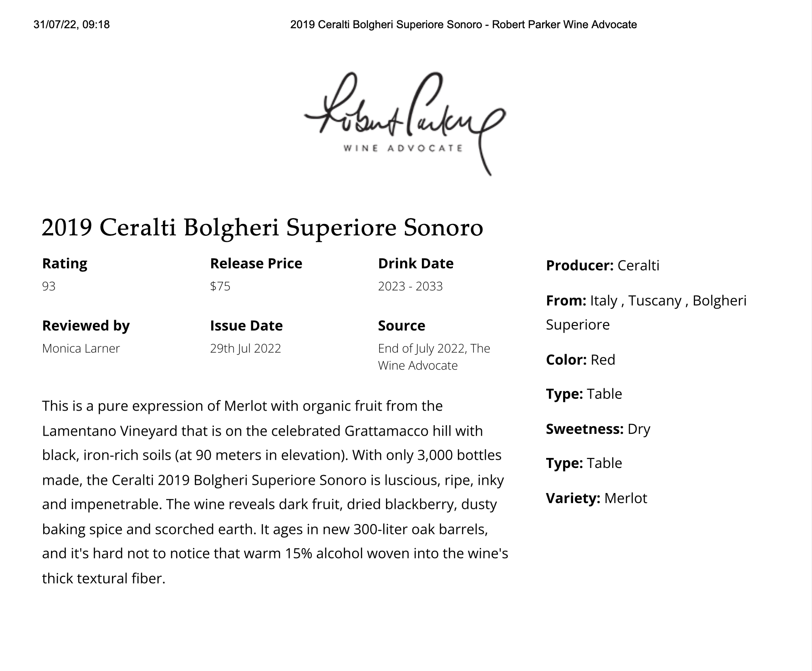Click the Drink Date label

tap(416, 264)
